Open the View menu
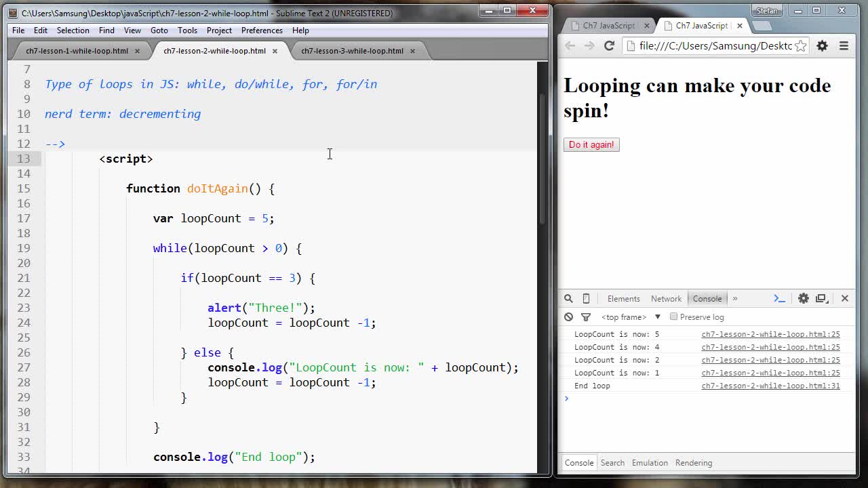868x488 pixels. click(x=132, y=30)
